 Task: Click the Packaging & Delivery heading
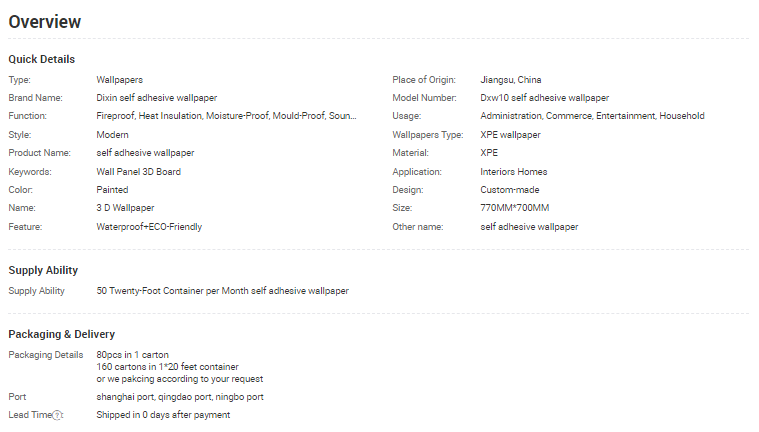coord(61,334)
